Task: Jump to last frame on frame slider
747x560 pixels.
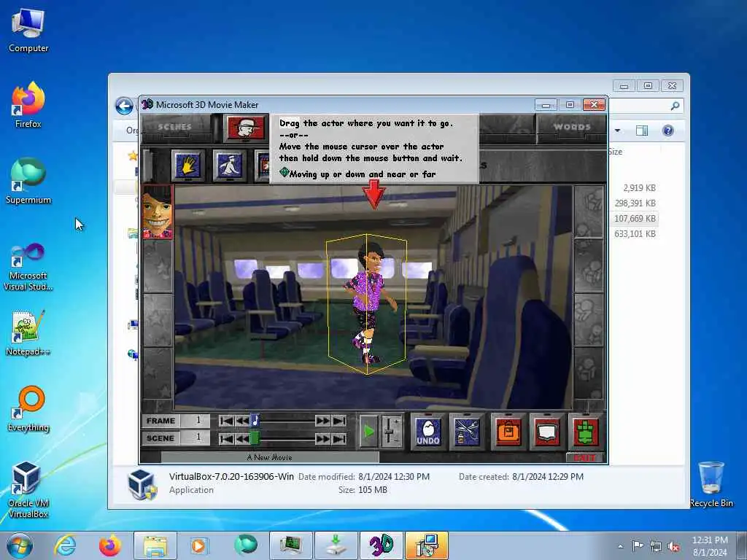Action: [x=339, y=421]
